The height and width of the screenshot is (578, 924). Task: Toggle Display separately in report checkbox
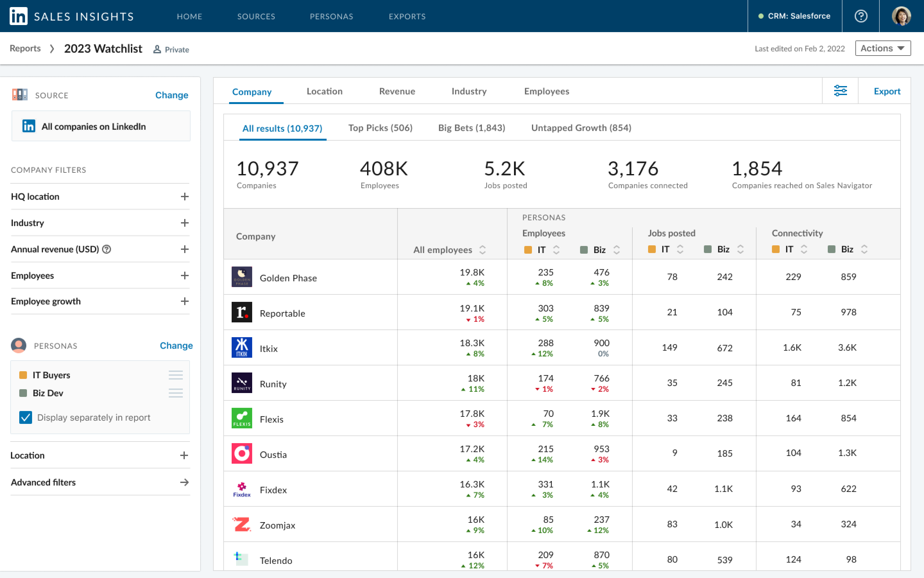[x=26, y=417]
